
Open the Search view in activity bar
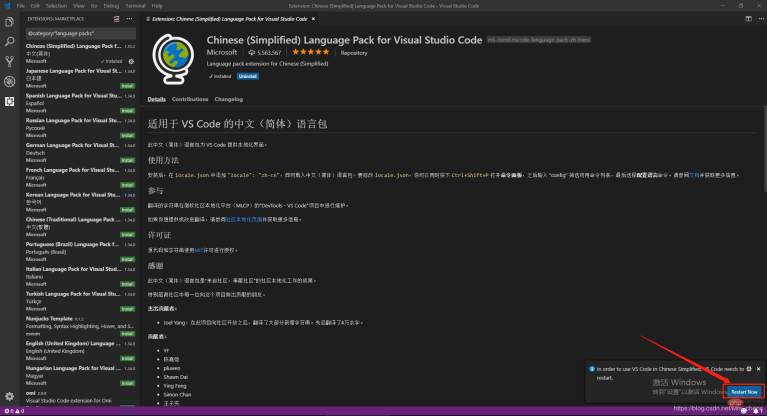click(x=9, y=42)
